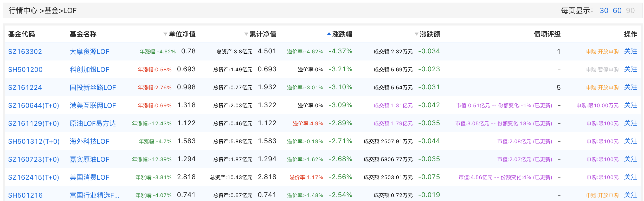Viewport: 644px width, 201px height.
Task: Sort by 单位净值 column arrow
Action: coord(165,34)
